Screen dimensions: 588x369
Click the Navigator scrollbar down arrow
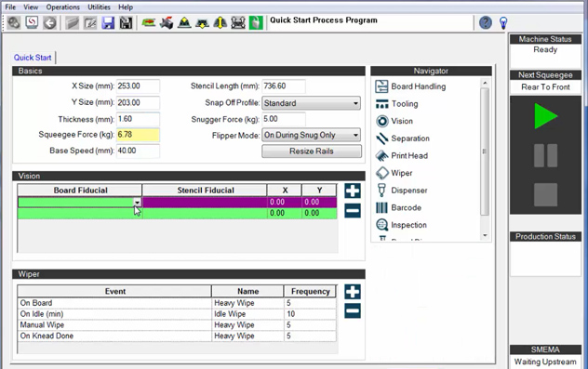pos(485,236)
